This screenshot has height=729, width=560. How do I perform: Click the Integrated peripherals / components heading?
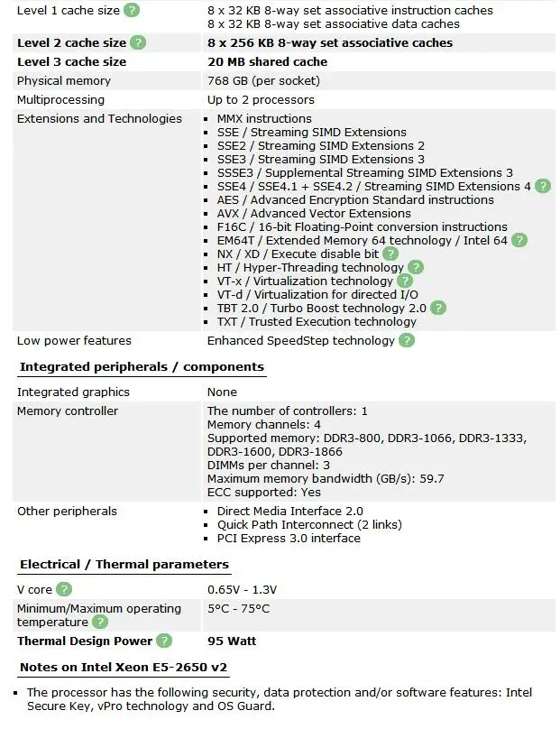[142, 366]
